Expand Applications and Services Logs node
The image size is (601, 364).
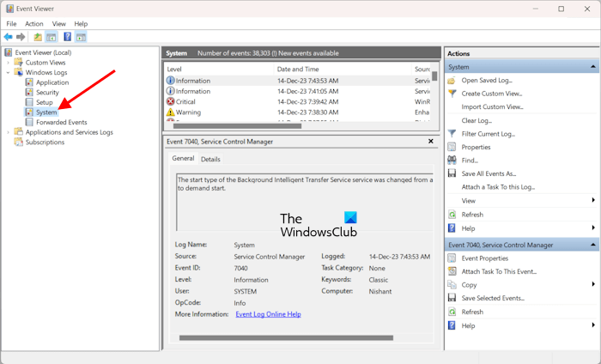8,132
